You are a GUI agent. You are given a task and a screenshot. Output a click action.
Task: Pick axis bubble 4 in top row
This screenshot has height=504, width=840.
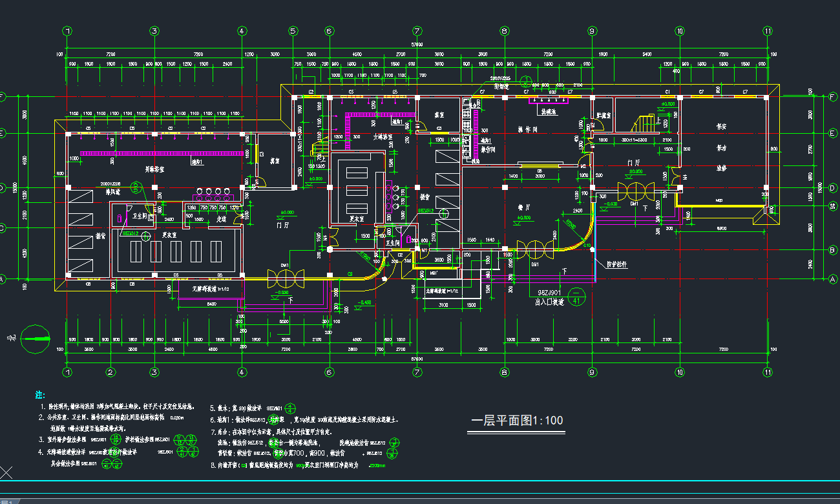tap(242, 31)
